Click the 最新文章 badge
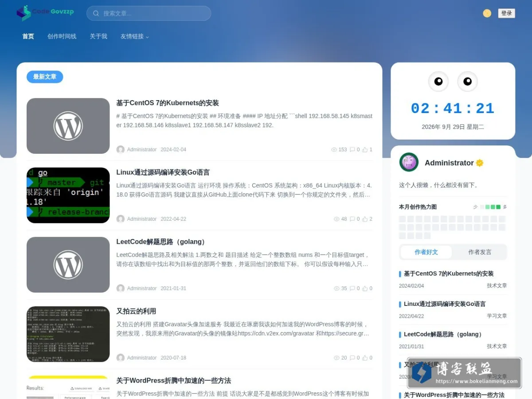532x399 pixels. [45, 77]
